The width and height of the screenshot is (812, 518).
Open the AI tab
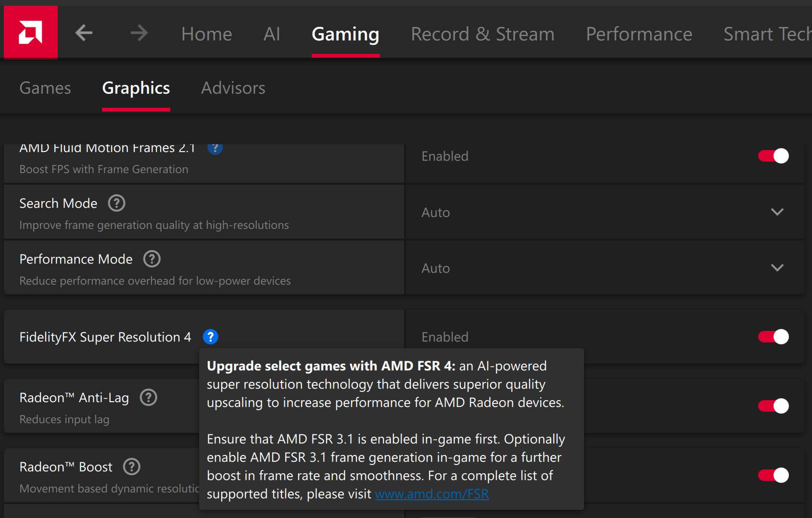[x=272, y=34]
